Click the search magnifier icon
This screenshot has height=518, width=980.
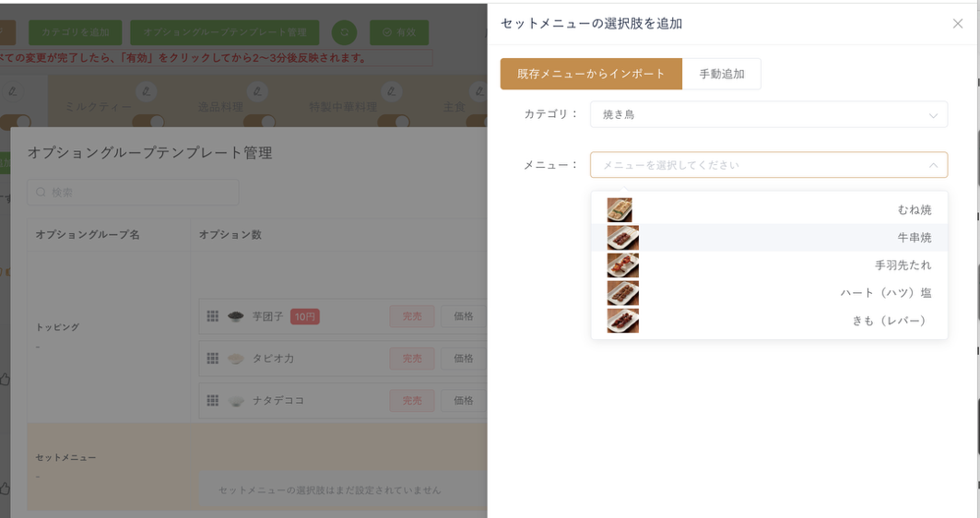41,193
